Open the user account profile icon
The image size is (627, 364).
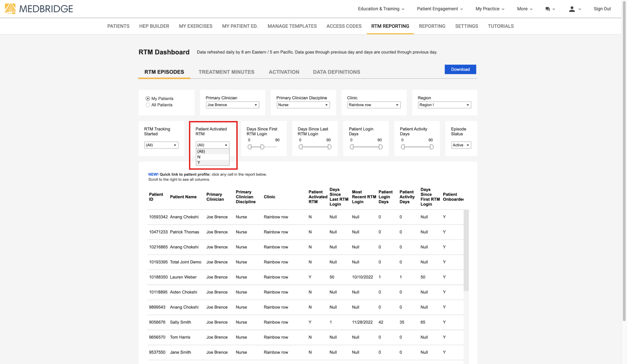point(575,9)
